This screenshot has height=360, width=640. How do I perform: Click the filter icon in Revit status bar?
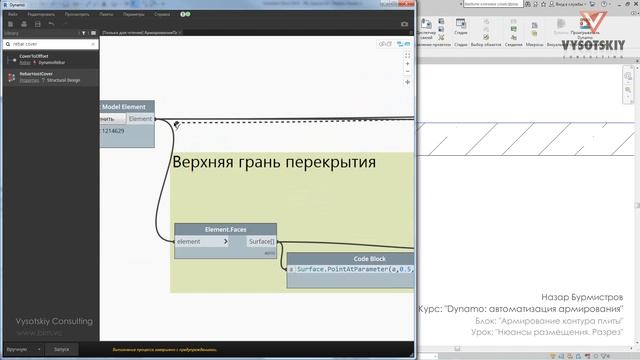[605, 356]
